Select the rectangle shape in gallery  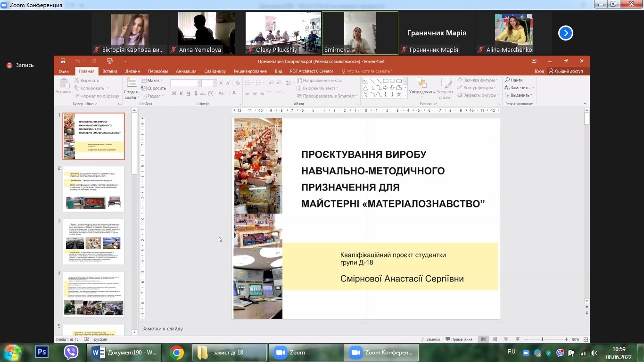386,81
